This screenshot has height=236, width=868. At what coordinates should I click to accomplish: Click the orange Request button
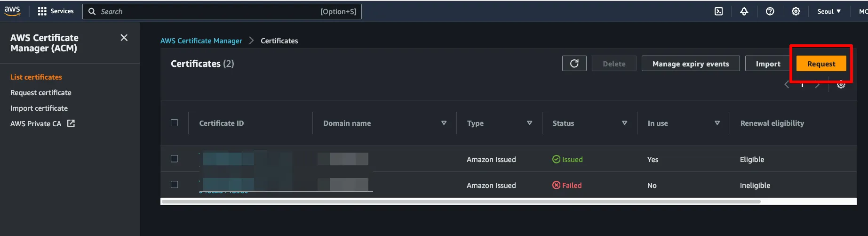tap(821, 64)
